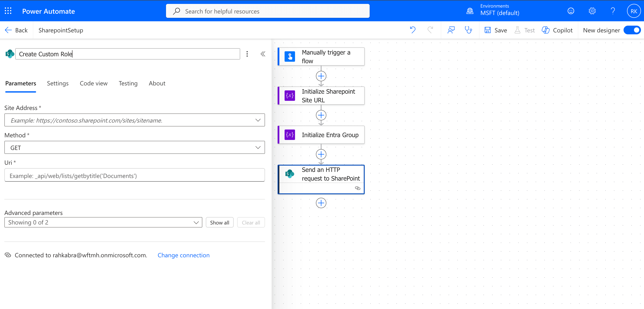Click the SharePoint logo beside the action name
The image size is (644, 309).
pos(10,54)
